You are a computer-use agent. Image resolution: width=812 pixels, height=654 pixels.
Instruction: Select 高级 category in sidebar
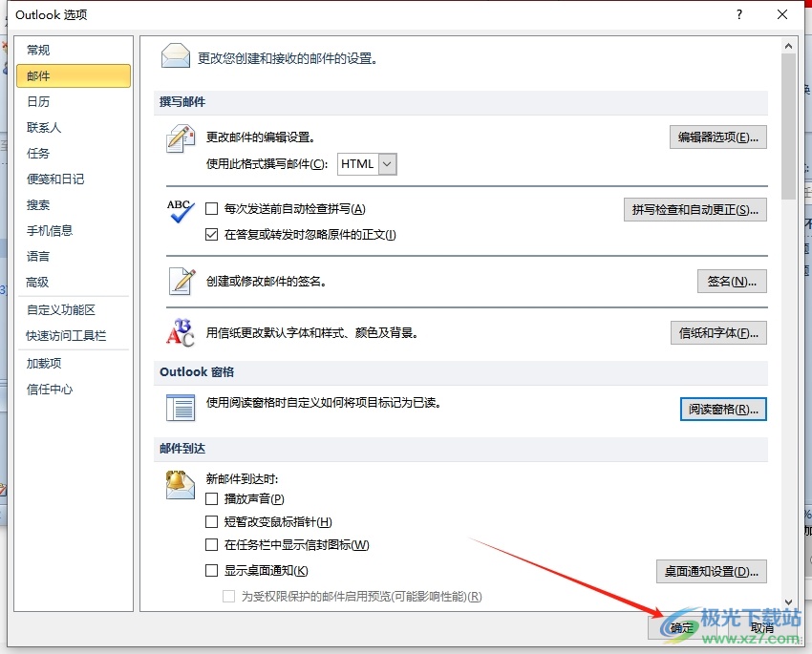[x=74, y=282]
